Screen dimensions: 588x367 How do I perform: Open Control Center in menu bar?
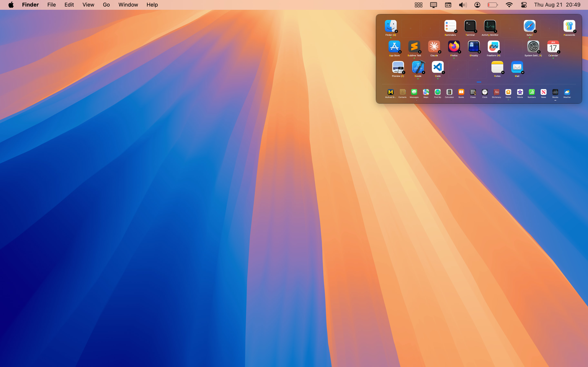tap(524, 5)
